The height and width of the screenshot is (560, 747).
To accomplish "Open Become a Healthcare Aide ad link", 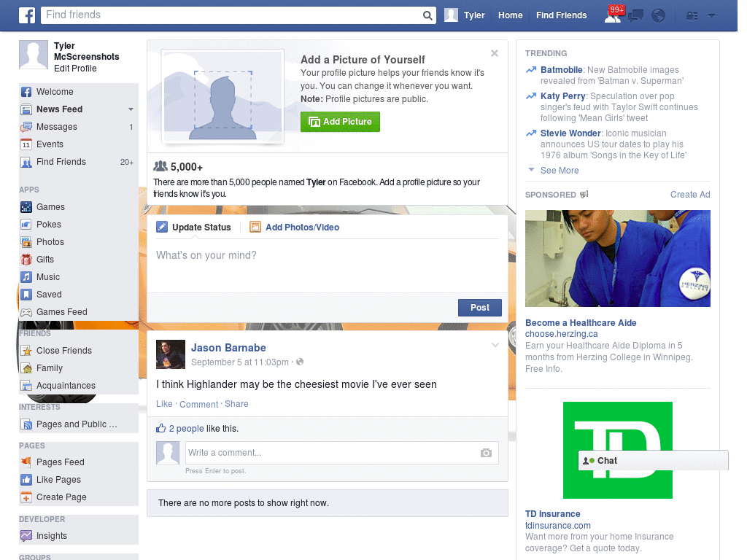I will 581,323.
